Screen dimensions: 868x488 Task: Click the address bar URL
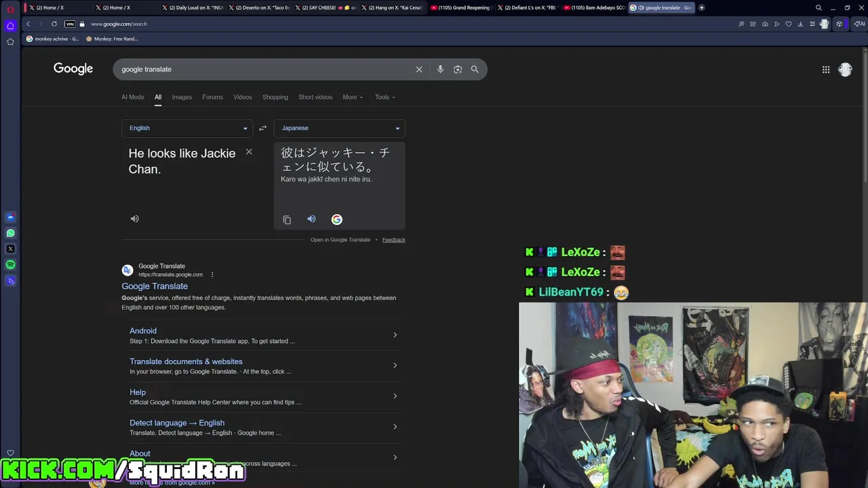(x=119, y=24)
